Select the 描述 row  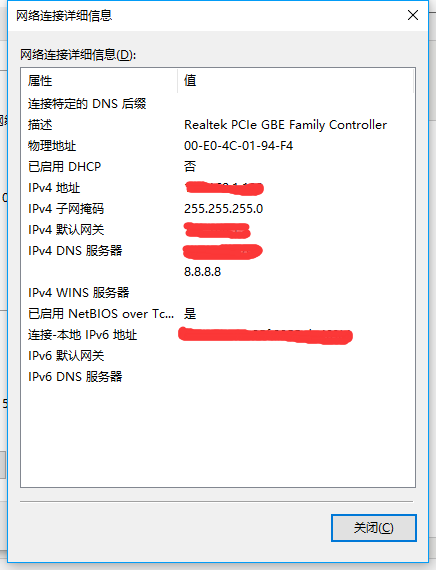[x=218, y=125]
